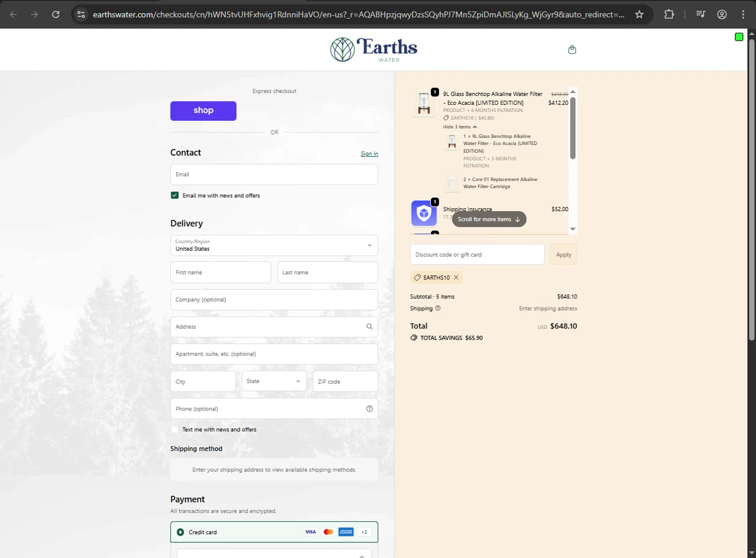Viewport: 756px width, 558px height.
Task: Open the Chrome profile icon
Action: click(722, 15)
